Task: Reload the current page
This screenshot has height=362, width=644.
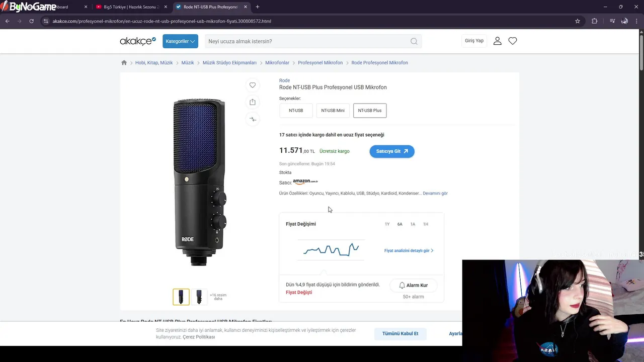Action: click(31, 21)
